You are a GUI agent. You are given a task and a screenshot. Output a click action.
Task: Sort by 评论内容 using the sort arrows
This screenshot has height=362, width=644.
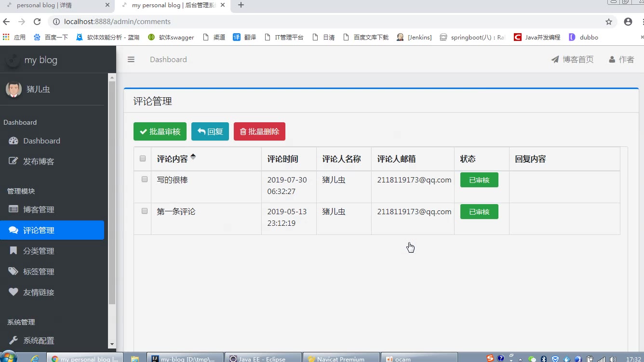(193, 156)
